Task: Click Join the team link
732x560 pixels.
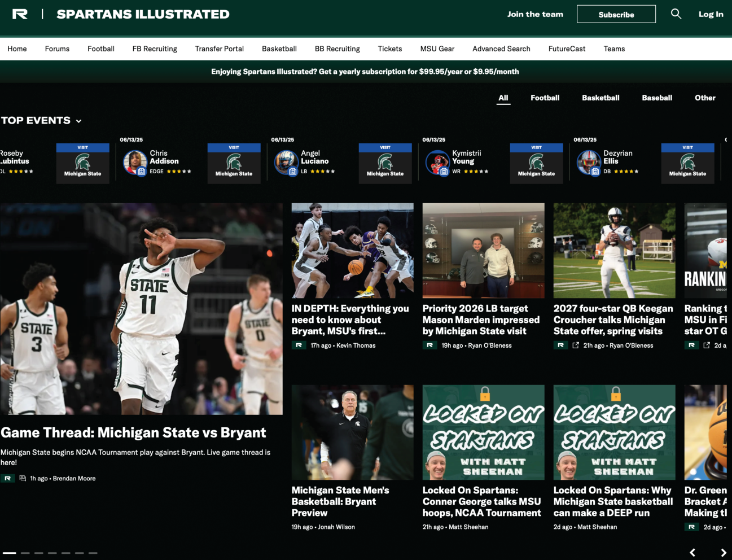Action: (x=535, y=14)
